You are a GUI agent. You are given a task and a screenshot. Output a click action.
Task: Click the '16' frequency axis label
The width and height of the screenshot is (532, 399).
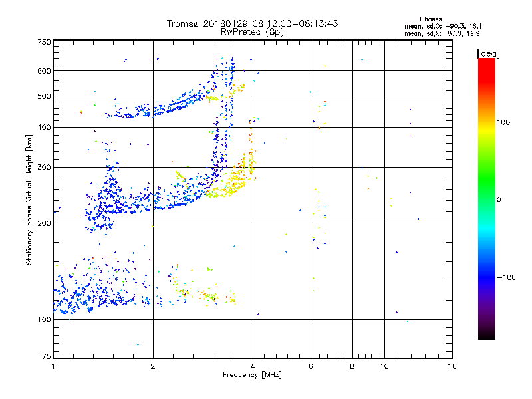pos(452,366)
